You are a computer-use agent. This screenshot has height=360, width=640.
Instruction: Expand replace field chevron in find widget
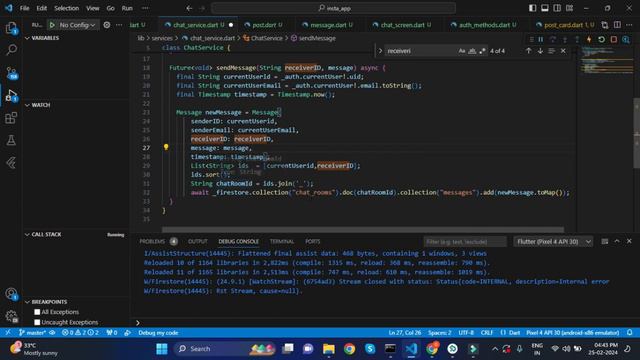click(380, 51)
